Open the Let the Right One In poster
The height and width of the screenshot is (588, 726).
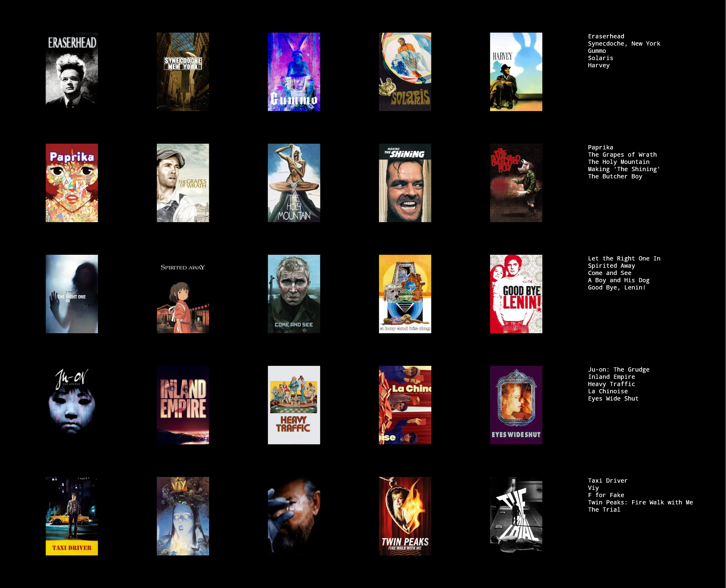(72, 294)
